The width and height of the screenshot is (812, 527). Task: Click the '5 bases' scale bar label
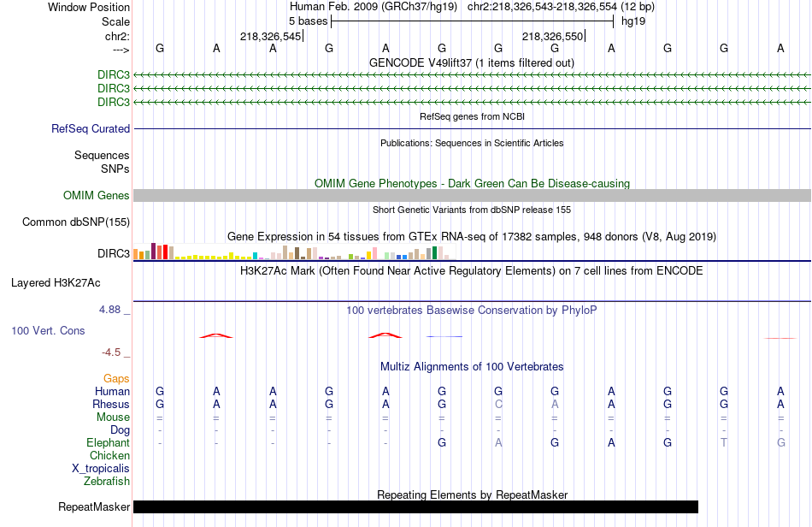[308, 21]
